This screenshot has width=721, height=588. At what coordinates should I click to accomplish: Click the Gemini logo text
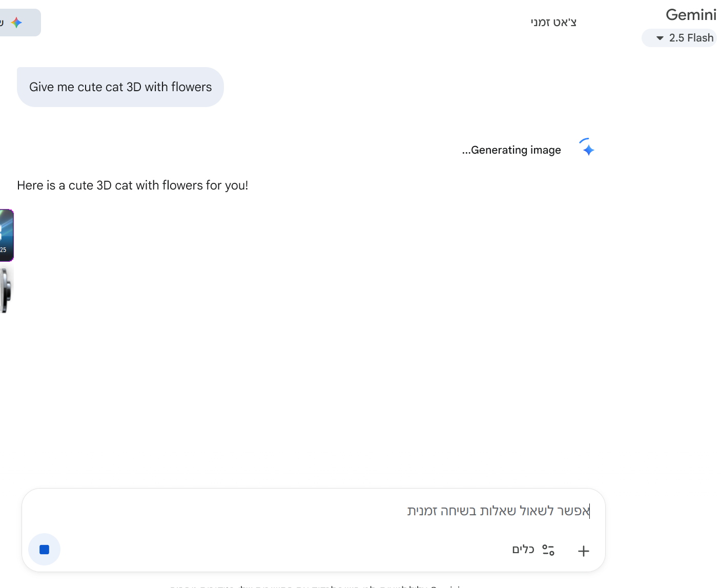click(x=691, y=15)
